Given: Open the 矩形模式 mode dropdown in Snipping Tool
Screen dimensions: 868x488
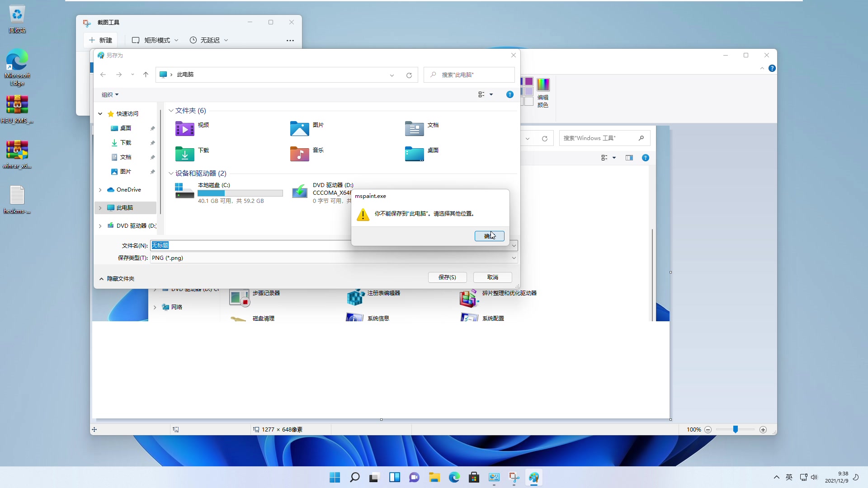Looking at the screenshot, I should (177, 40).
